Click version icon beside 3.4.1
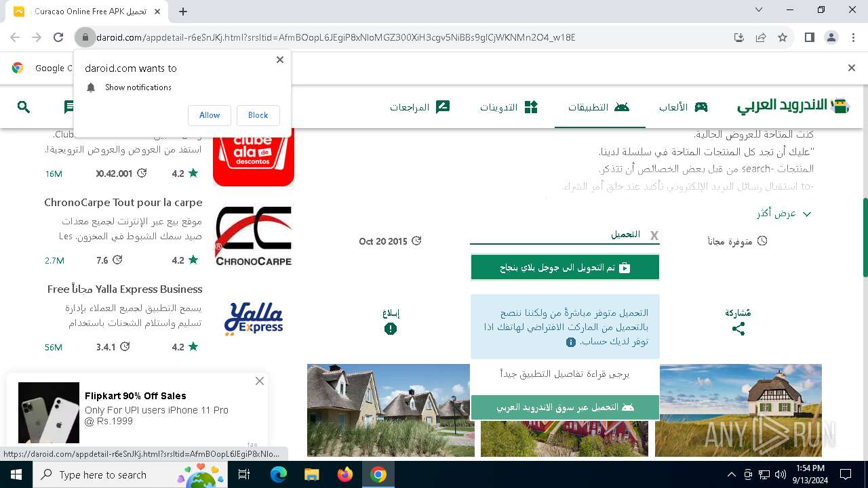The width and height of the screenshot is (868, 488). point(125,347)
